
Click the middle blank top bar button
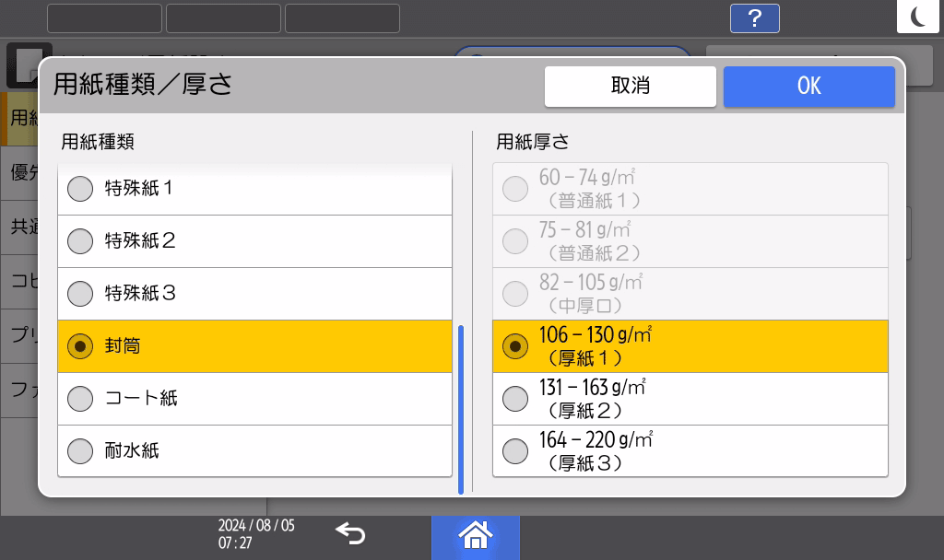click(223, 18)
